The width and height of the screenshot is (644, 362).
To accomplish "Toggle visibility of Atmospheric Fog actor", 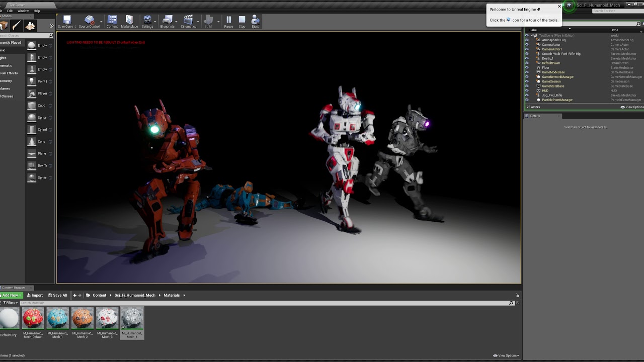I will click(x=527, y=40).
